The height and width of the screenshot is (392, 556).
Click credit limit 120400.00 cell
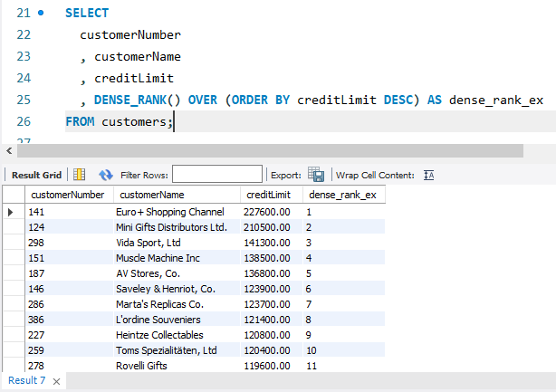coord(272,350)
